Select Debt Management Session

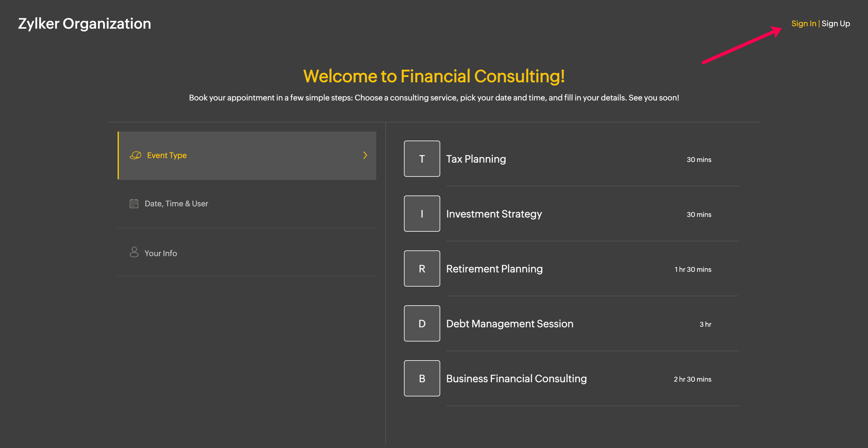tap(509, 324)
